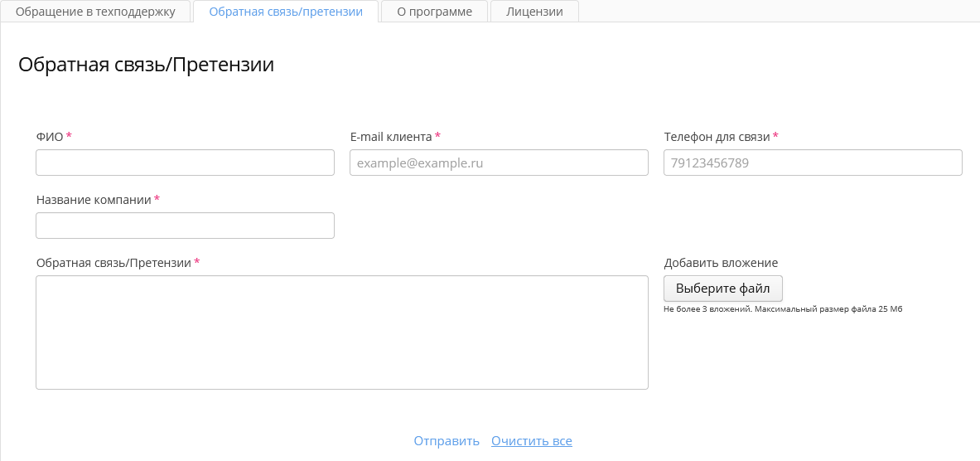The image size is (980, 461).
Task: Click the Добавить вложение label
Action: [x=721, y=263]
